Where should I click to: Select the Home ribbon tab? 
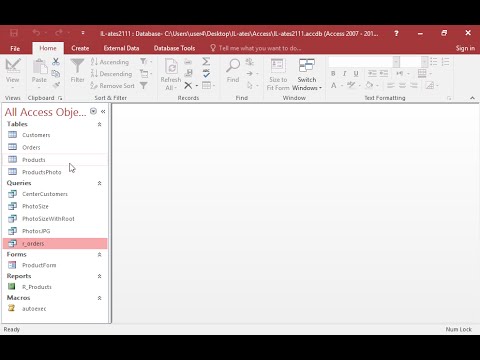(x=48, y=48)
